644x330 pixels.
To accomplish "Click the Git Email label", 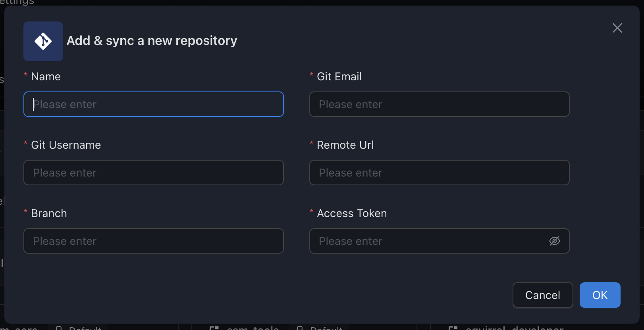I will [x=339, y=76].
